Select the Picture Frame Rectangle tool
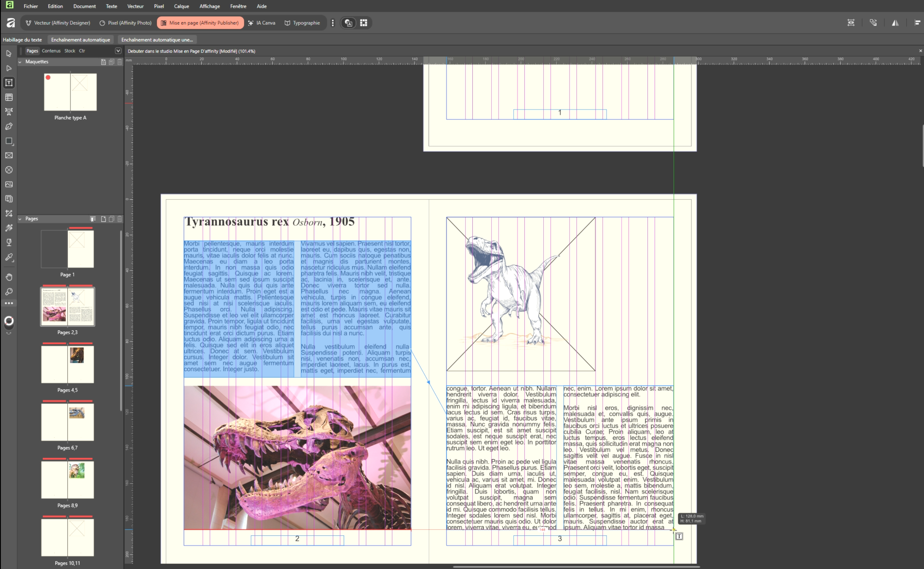 pyautogui.click(x=9, y=155)
